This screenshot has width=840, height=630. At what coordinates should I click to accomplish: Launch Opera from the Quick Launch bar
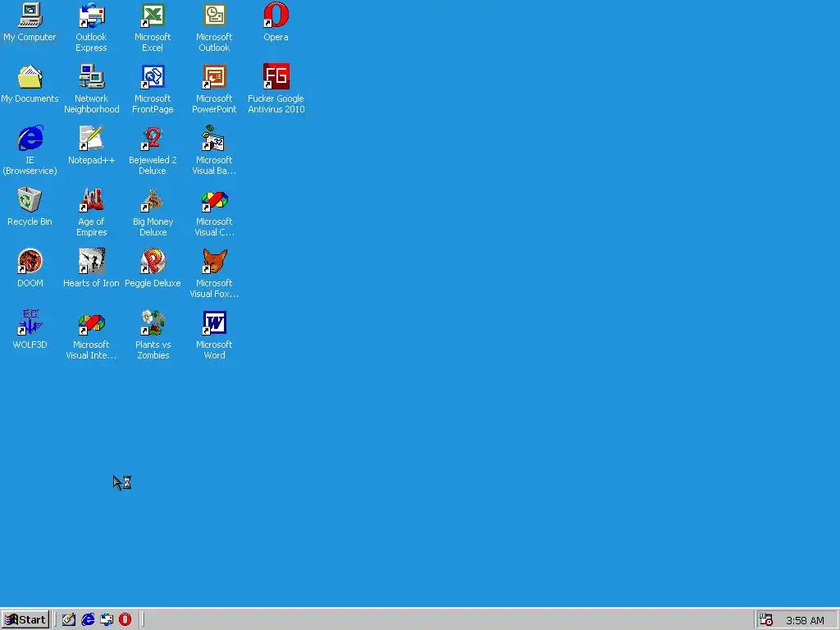pyautogui.click(x=126, y=619)
